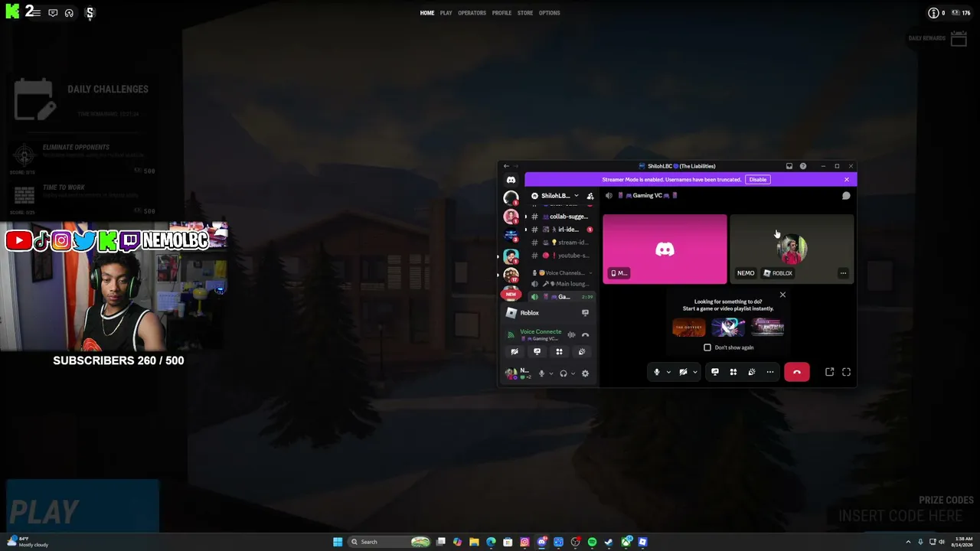980x551 pixels.
Task: Open the soundboard in the sidebar panel
Action: pyautogui.click(x=581, y=352)
